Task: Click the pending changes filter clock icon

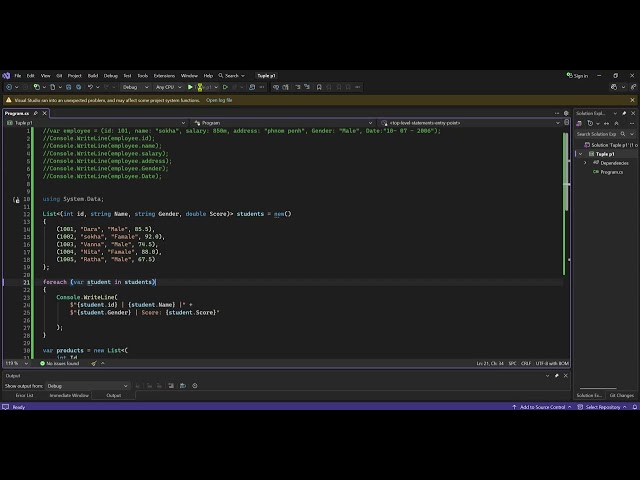Action: tap(590, 123)
